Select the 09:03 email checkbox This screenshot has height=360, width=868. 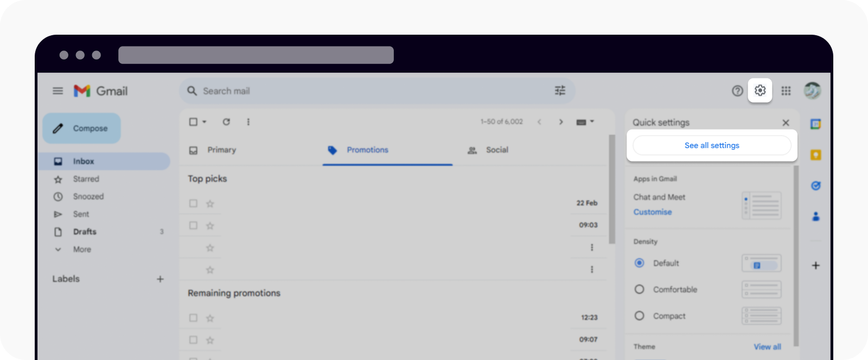point(193,225)
